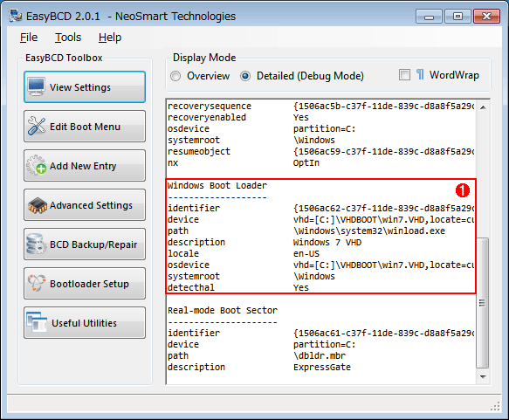The height and width of the screenshot is (420, 509).
Task: Enable the WordWrap checkbox
Action: tap(404, 74)
